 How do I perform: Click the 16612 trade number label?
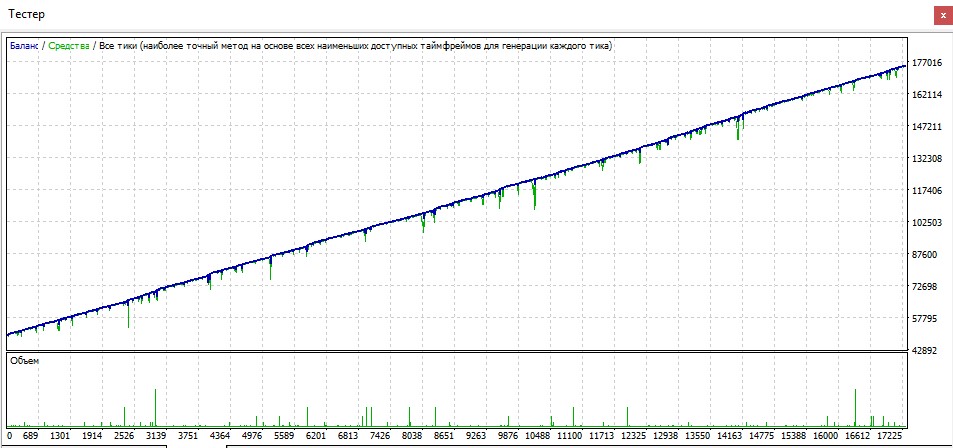[x=857, y=436]
